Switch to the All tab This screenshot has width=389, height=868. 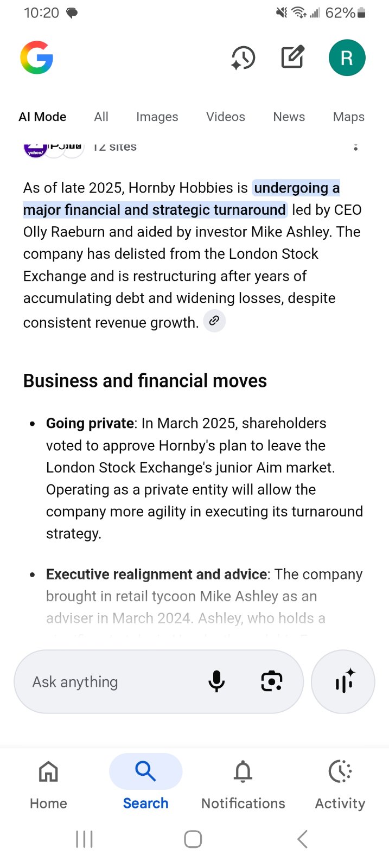pos(101,117)
